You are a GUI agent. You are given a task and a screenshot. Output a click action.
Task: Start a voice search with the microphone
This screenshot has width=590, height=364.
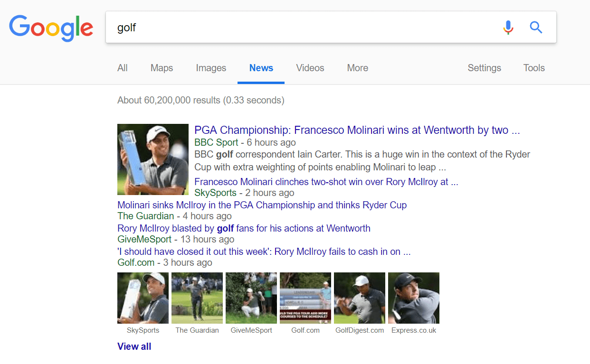pyautogui.click(x=508, y=27)
